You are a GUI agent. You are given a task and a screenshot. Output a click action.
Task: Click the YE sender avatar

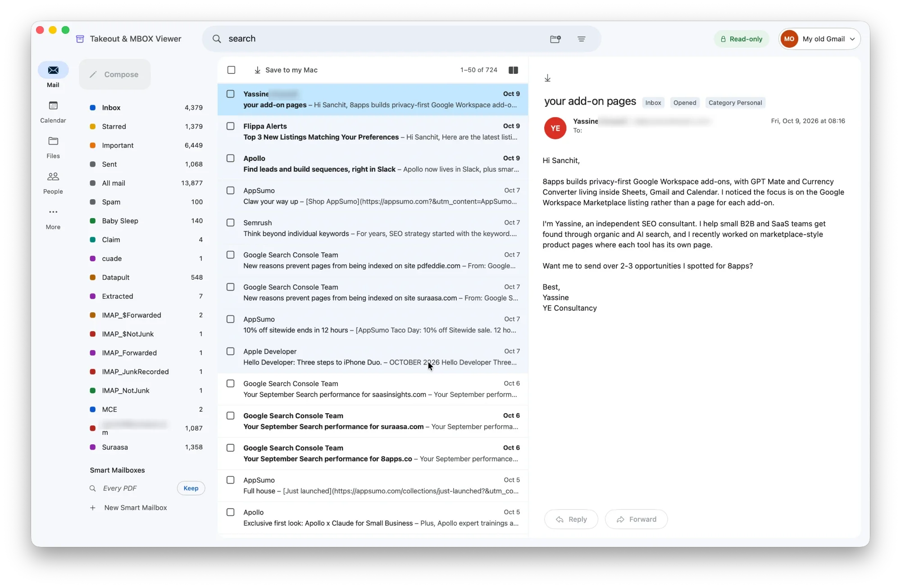point(555,128)
